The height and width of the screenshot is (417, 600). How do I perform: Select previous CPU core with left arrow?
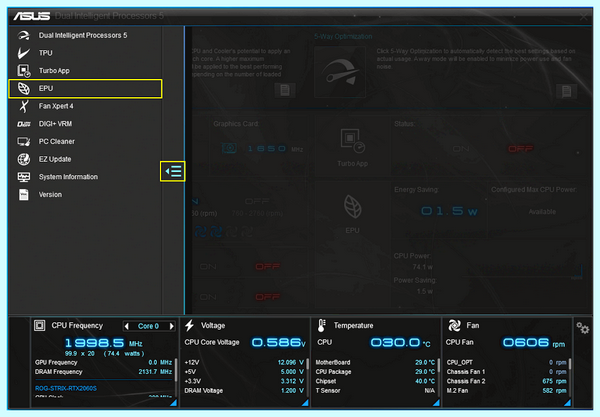pos(127,326)
